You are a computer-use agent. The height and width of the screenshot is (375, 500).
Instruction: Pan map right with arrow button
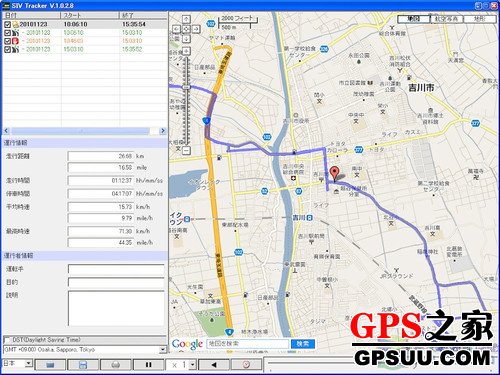tap(196, 29)
